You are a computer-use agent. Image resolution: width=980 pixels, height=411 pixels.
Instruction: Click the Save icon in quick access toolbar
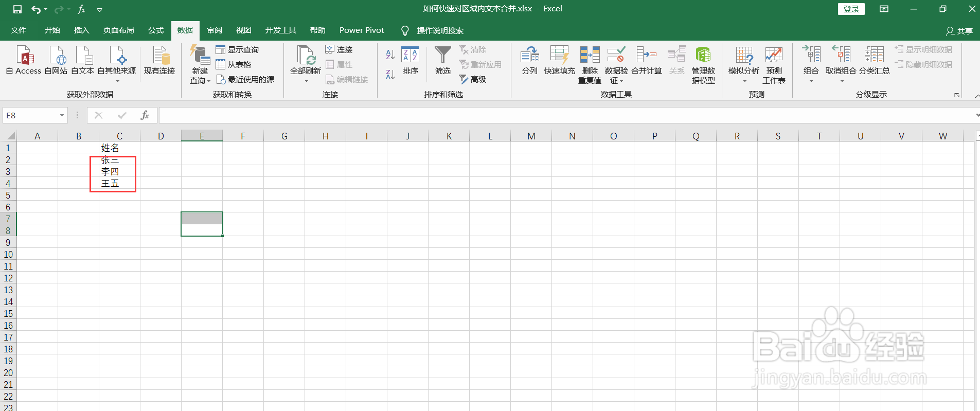pos(17,9)
